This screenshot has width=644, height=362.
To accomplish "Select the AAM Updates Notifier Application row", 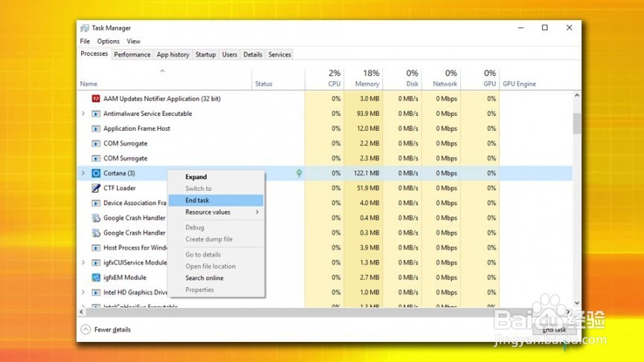I will click(x=325, y=99).
